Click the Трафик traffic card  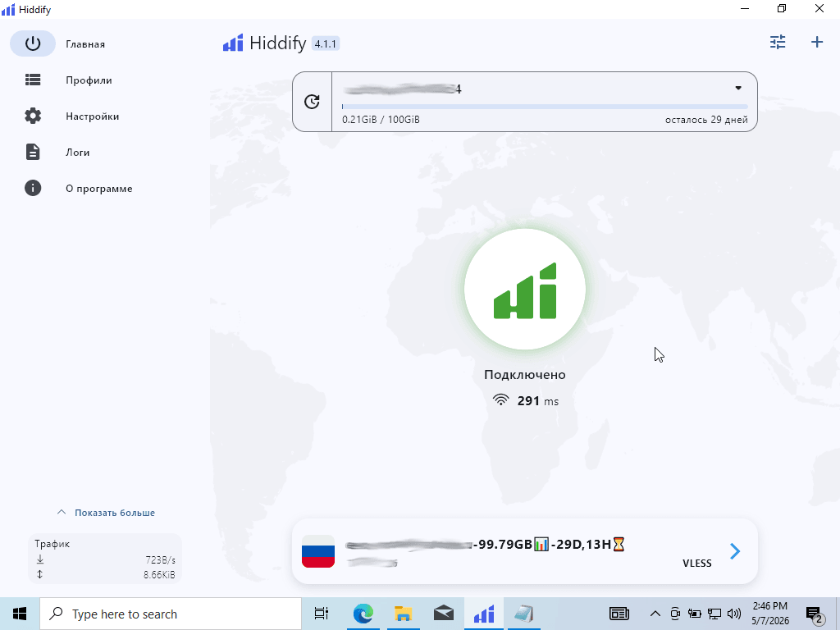tap(105, 558)
